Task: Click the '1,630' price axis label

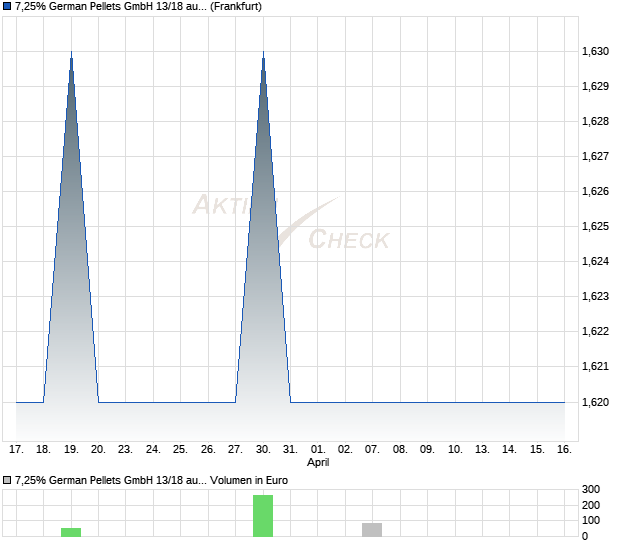Action: (595, 51)
